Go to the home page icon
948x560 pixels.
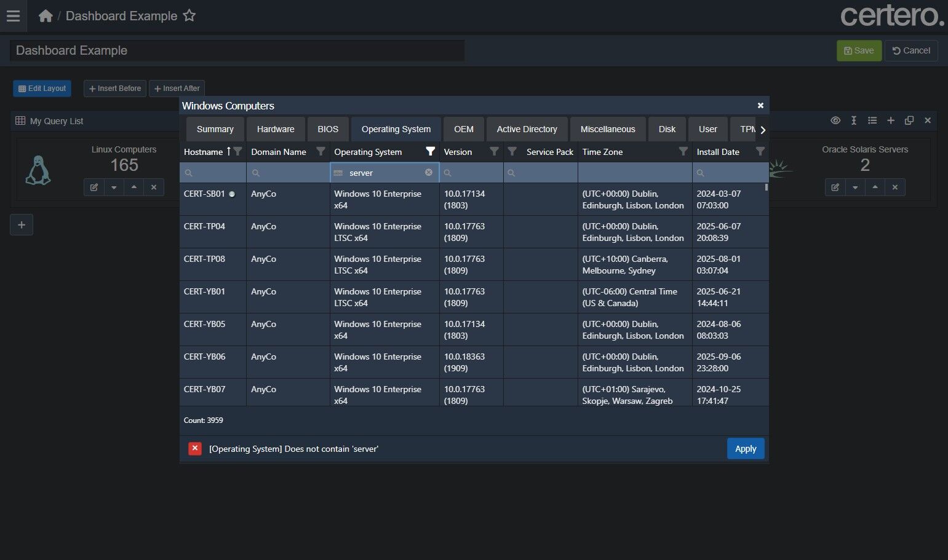pos(46,16)
